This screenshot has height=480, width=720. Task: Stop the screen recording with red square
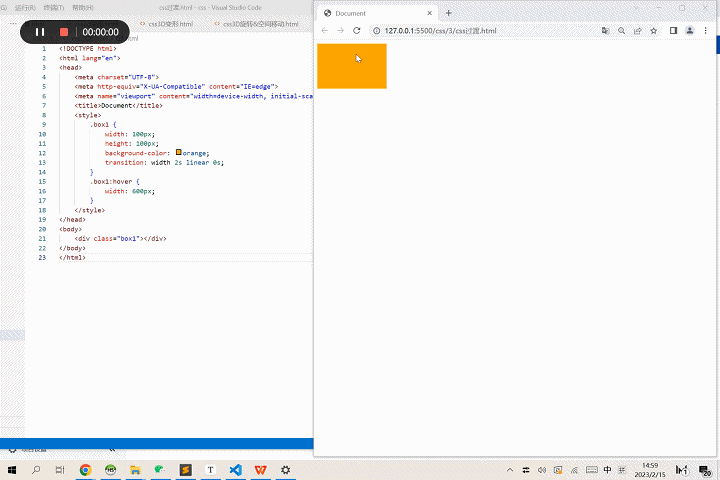(x=64, y=32)
